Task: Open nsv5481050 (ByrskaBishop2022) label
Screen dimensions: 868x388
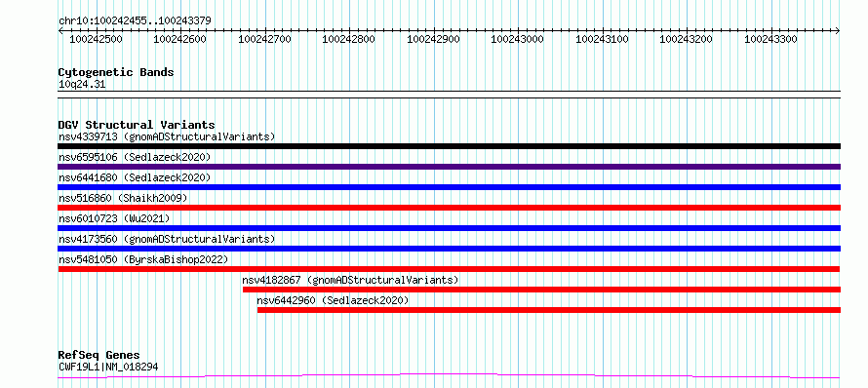Action: (x=143, y=259)
